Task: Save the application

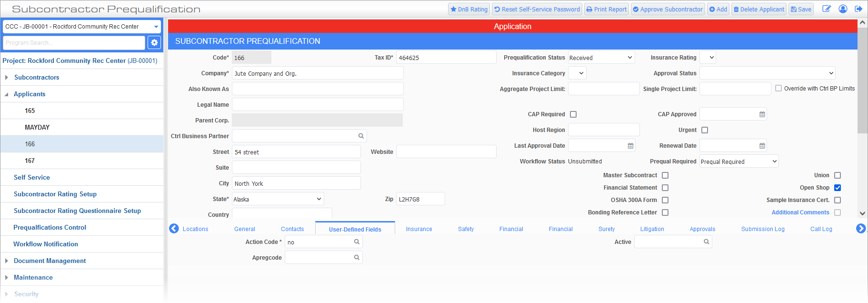Action: click(x=801, y=9)
